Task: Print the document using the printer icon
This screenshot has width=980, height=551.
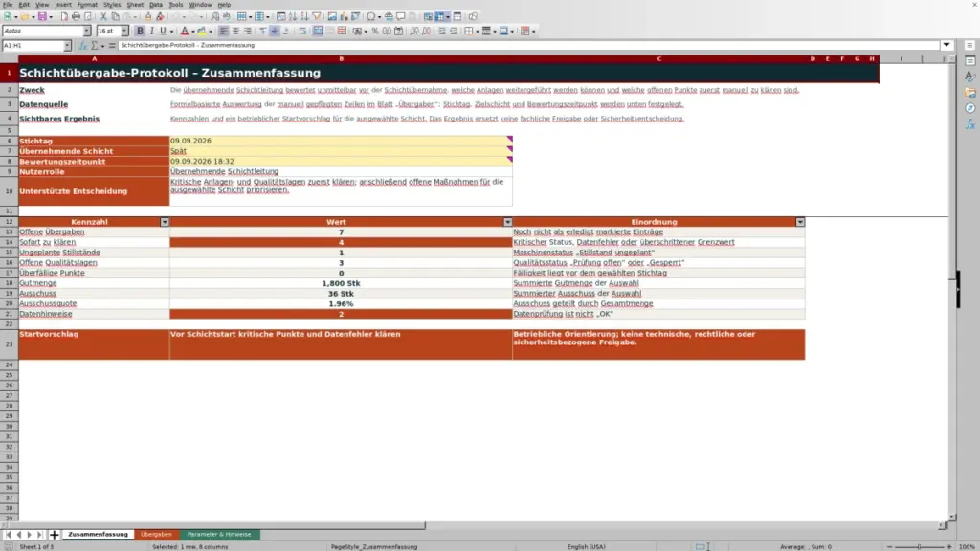Action: coord(76,17)
